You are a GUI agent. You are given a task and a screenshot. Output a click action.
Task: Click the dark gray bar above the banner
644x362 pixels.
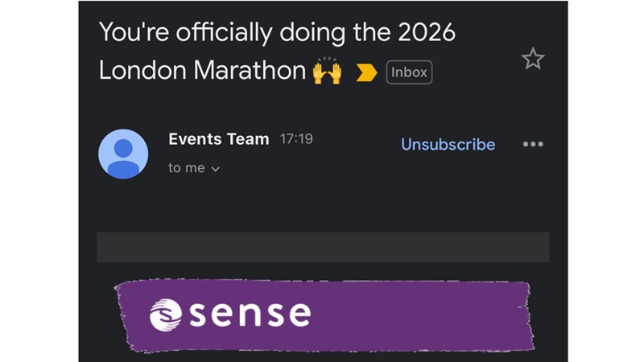click(x=323, y=247)
